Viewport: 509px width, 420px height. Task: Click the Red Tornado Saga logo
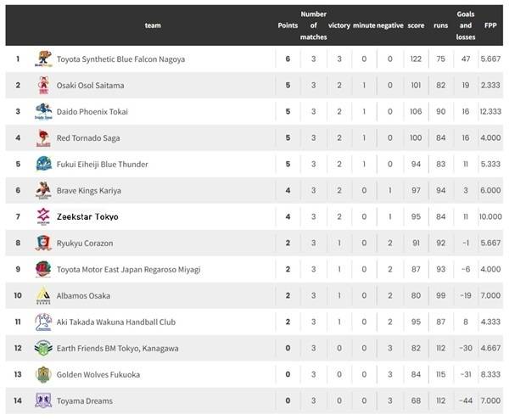pyautogui.click(x=43, y=137)
